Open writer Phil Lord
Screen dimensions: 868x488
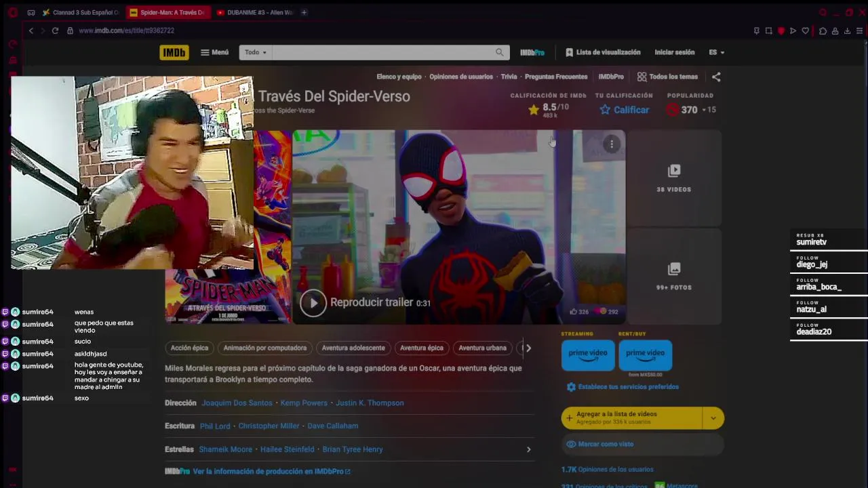coord(215,426)
